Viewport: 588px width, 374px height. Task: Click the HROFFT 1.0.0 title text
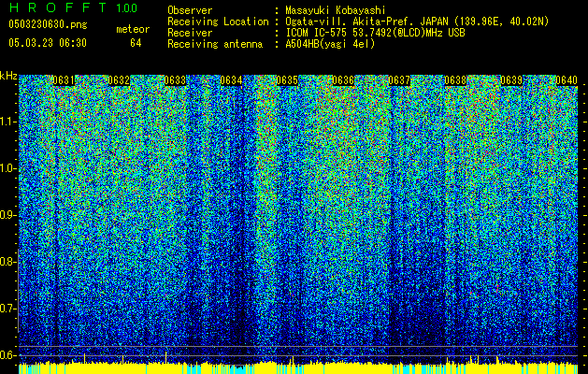click(x=73, y=7)
